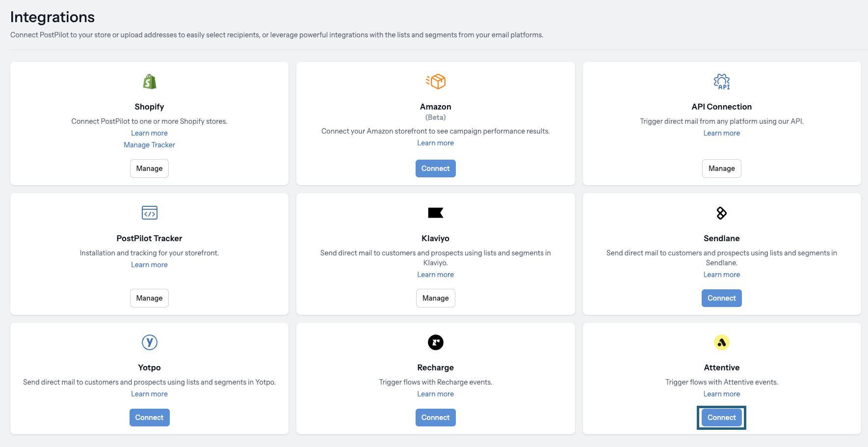Click the 'Trigger flows with Recharge events.' text

pos(436,382)
